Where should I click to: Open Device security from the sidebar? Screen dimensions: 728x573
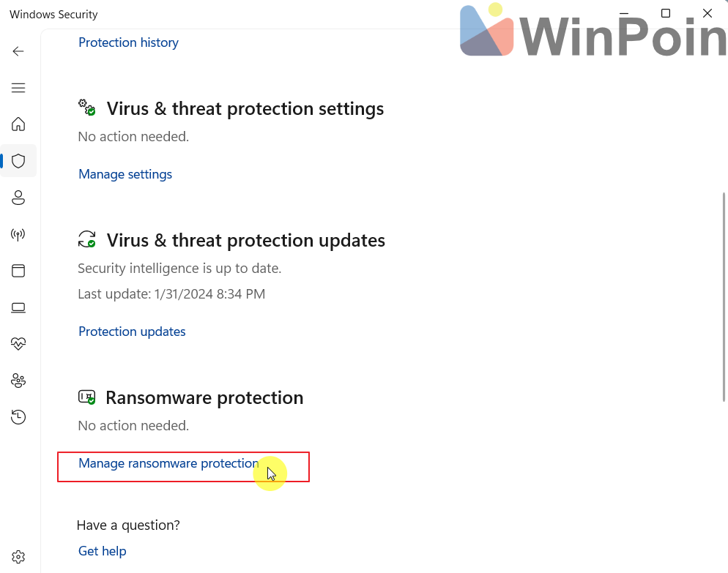[x=18, y=307]
